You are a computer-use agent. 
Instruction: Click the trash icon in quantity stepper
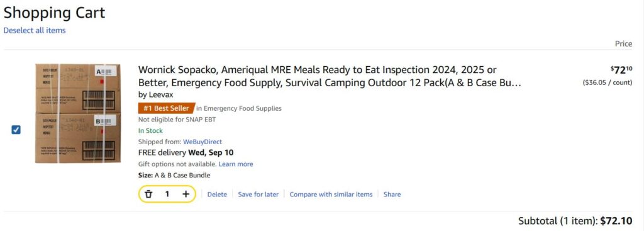(x=148, y=194)
